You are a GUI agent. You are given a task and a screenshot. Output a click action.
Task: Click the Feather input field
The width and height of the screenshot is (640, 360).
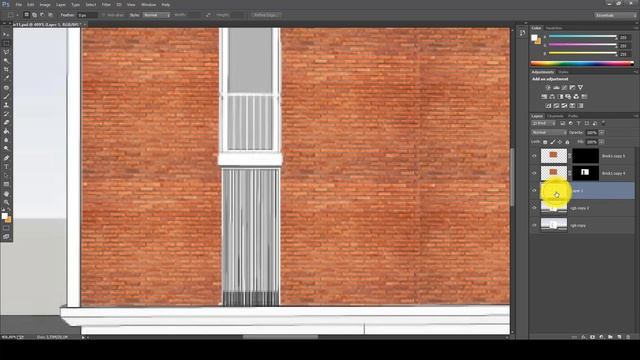87,15
